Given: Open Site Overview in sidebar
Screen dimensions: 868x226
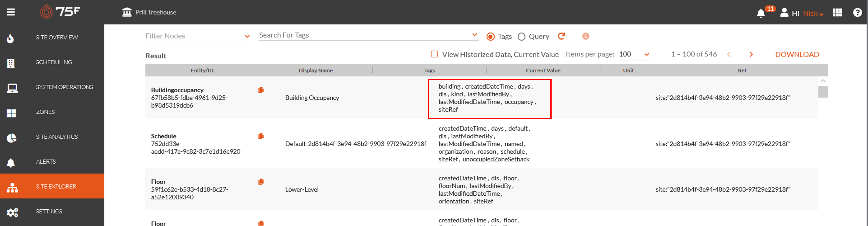Looking at the screenshot, I should pos(52,37).
